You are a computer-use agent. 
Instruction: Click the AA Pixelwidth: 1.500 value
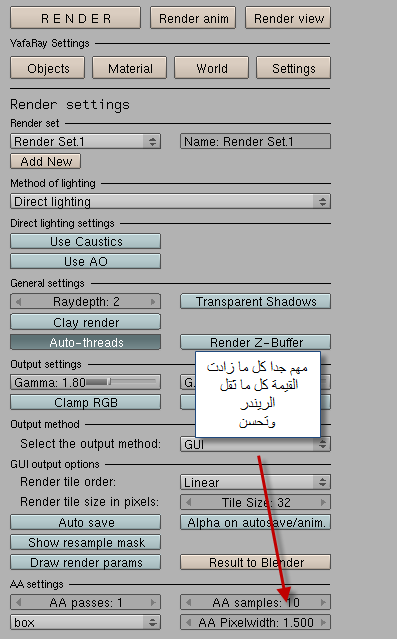tap(256, 622)
